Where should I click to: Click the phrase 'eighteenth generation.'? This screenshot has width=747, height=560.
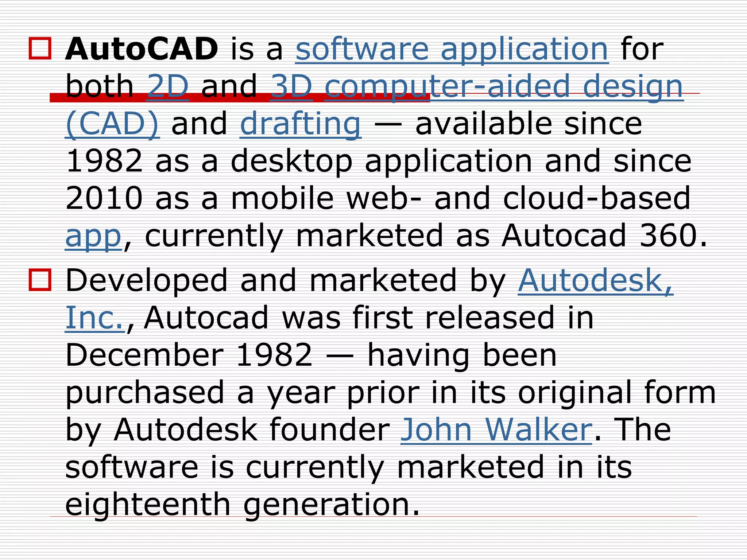click(243, 505)
